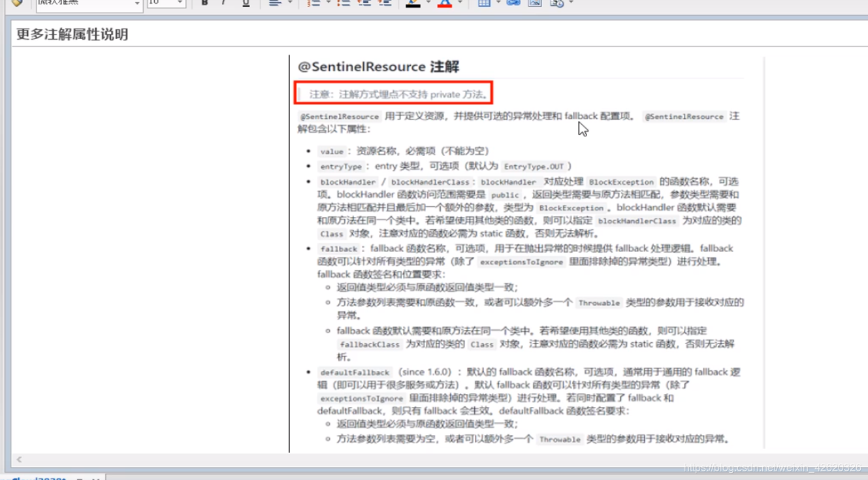Click the 'public' code label

click(x=505, y=195)
